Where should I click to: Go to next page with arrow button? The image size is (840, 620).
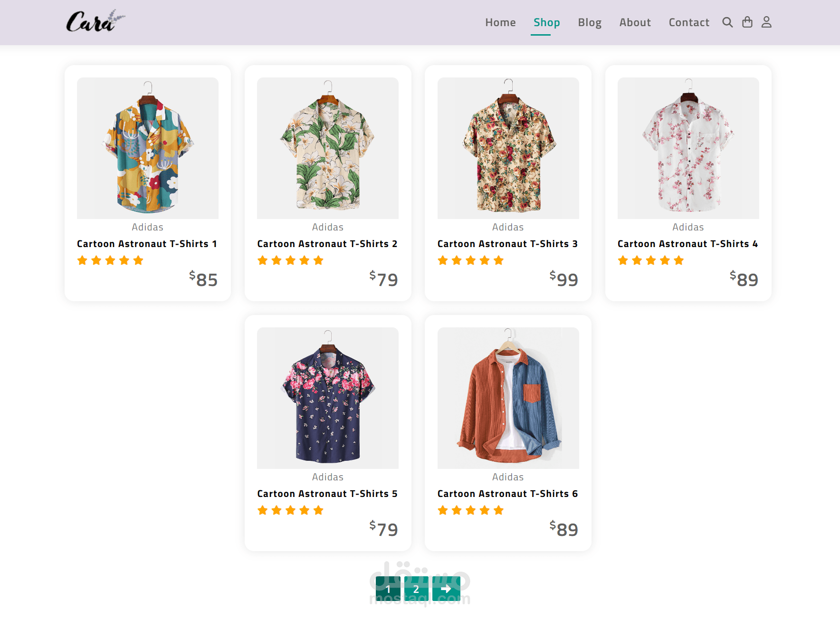[446, 589]
